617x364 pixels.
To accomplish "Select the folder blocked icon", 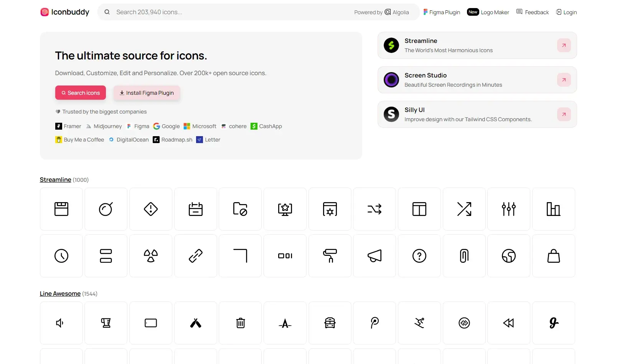I will pyautogui.click(x=240, y=209).
